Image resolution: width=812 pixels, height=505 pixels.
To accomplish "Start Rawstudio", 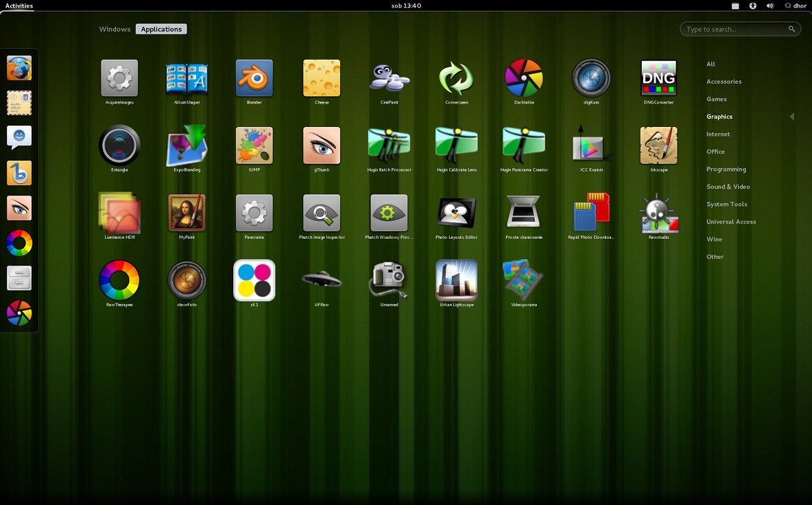I will [x=658, y=213].
